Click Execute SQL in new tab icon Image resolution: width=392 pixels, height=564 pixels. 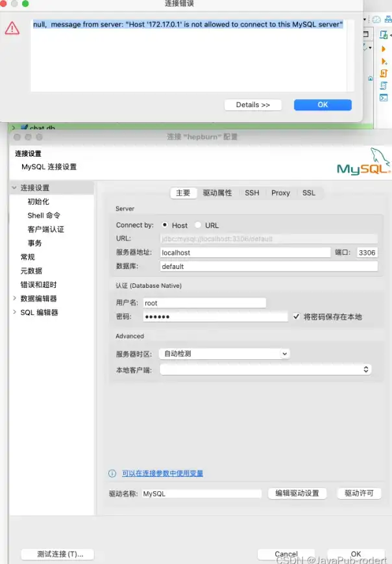click(x=384, y=62)
